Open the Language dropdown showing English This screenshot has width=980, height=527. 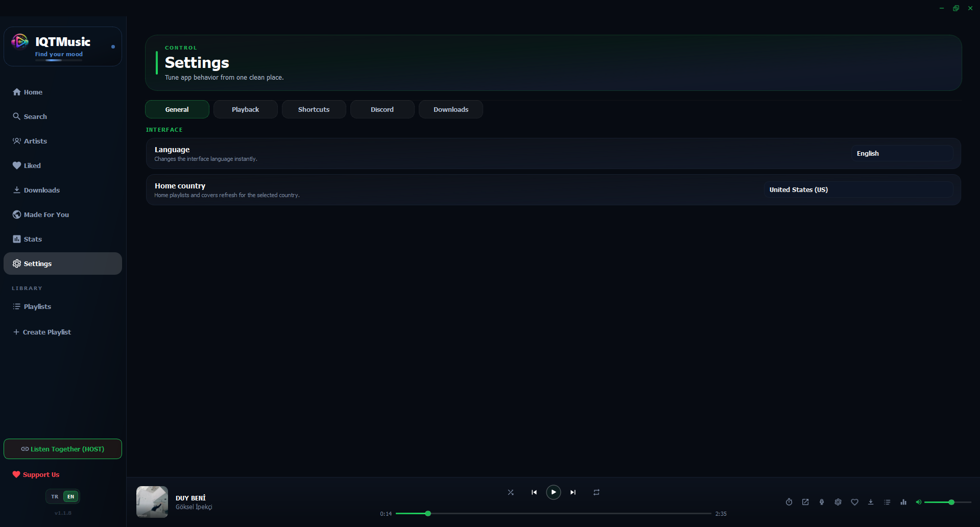(902, 153)
